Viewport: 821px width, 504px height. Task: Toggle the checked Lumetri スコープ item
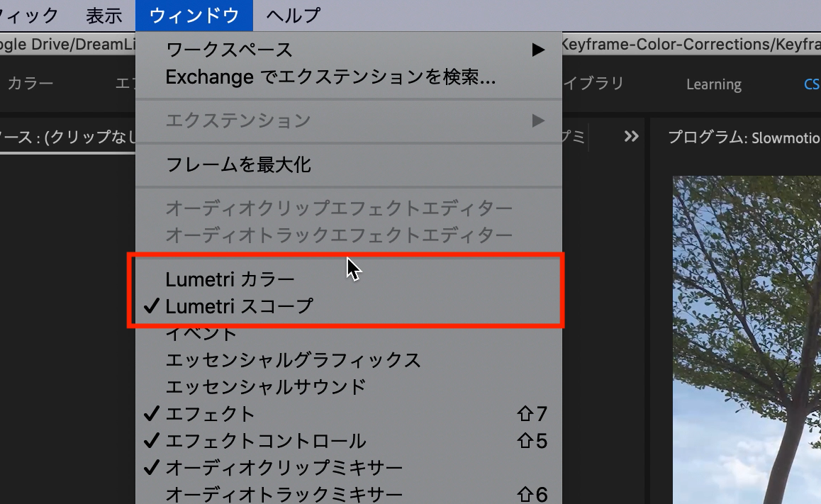pyautogui.click(x=349, y=306)
